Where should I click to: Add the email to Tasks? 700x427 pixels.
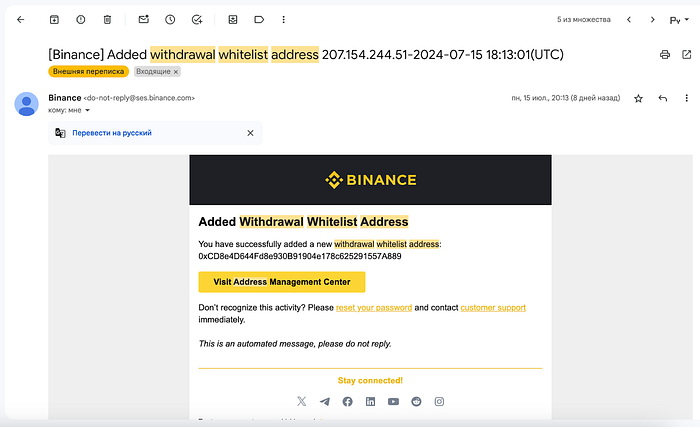click(x=197, y=20)
